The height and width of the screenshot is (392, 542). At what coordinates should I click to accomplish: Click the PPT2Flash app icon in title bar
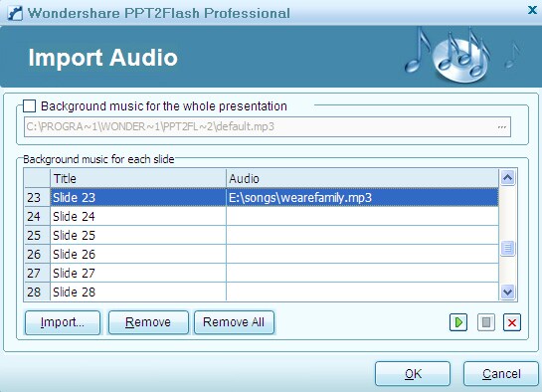15,13
